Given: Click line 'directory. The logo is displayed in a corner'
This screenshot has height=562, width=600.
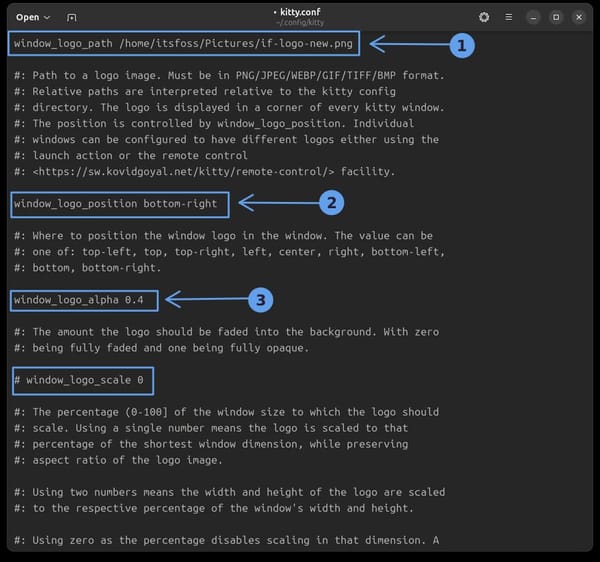Looking at the screenshot, I should coord(229,108).
